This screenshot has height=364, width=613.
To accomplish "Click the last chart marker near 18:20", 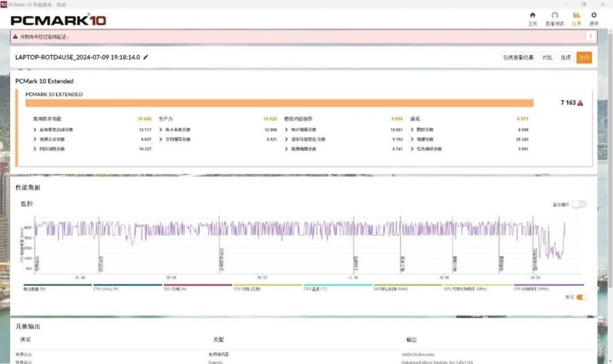I will (x=535, y=260).
